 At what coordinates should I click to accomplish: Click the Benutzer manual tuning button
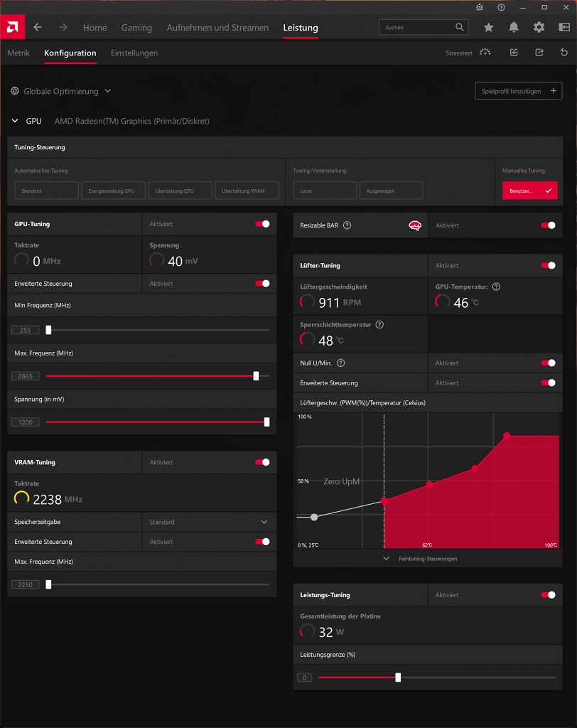click(x=529, y=191)
